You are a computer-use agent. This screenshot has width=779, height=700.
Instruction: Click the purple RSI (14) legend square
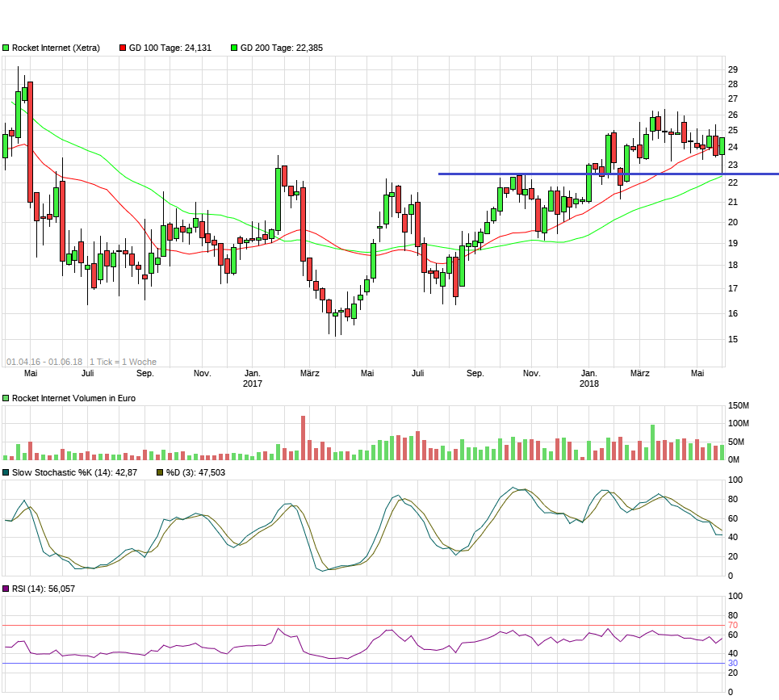click(x=6, y=589)
